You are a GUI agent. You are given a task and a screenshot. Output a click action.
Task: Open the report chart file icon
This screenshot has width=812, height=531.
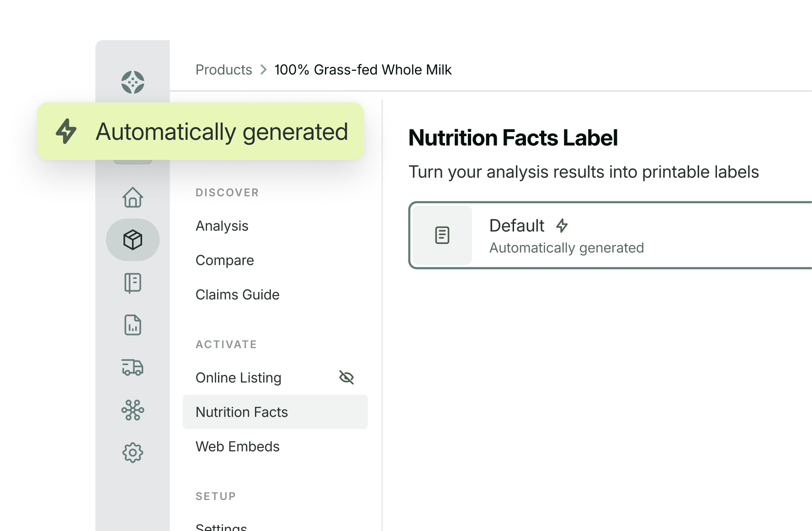click(x=133, y=325)
